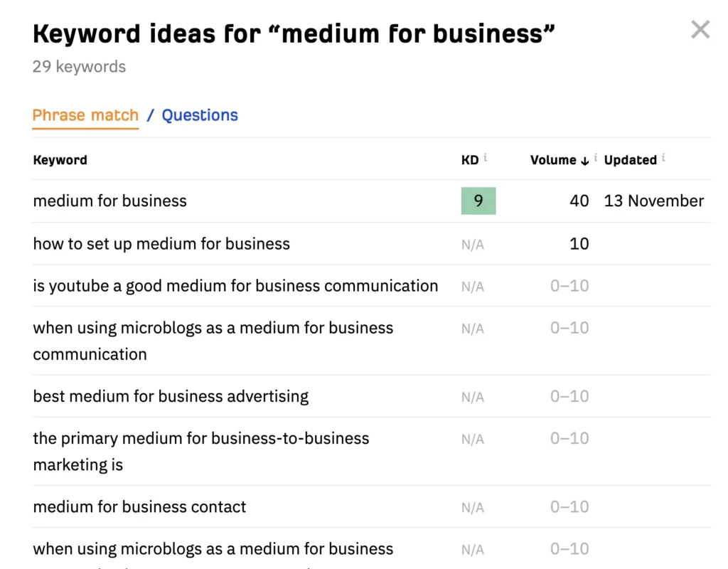Screen dimensions: 728x569
Task: Close the keyword ideas dialog
Action: tap(700, 29)
